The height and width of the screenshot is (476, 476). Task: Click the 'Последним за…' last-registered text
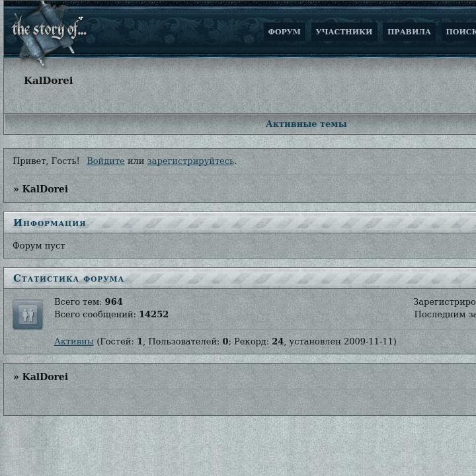(x=445, y=314)
